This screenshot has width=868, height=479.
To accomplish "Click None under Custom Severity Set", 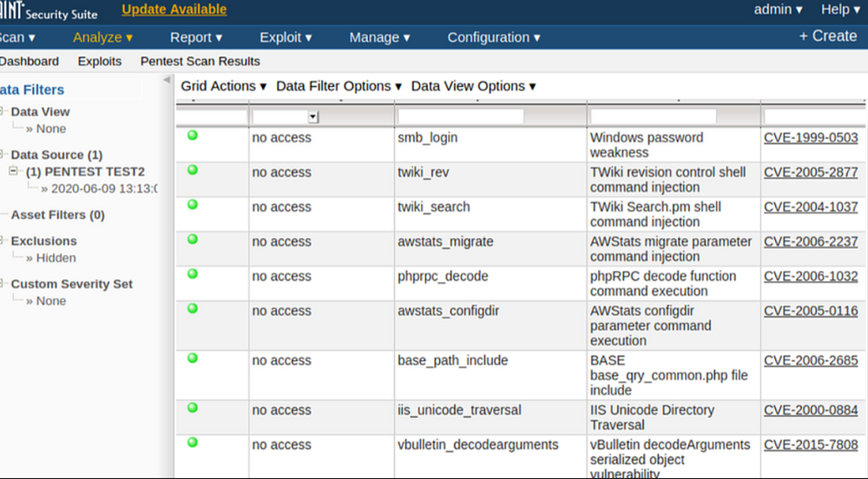I will pyautogui.click(x=51, y=301).
